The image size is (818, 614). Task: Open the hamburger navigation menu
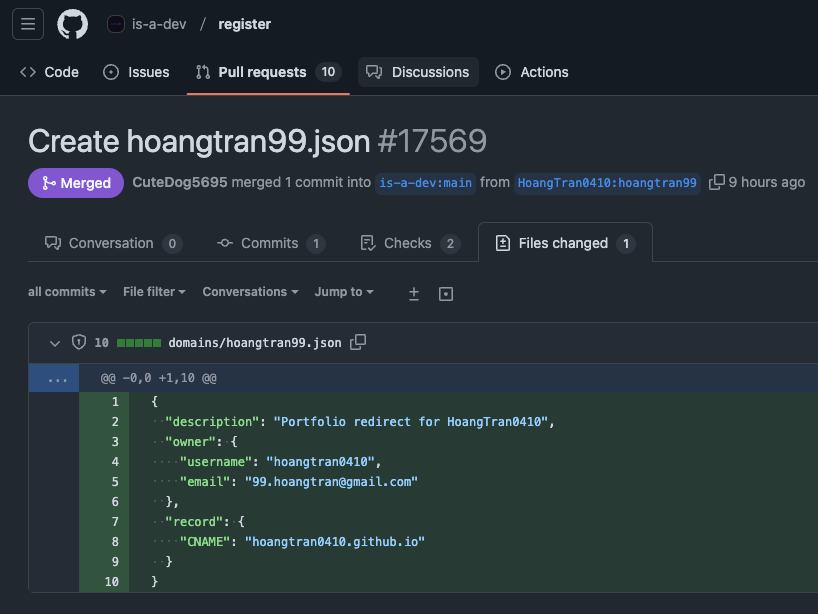point(28,24)
